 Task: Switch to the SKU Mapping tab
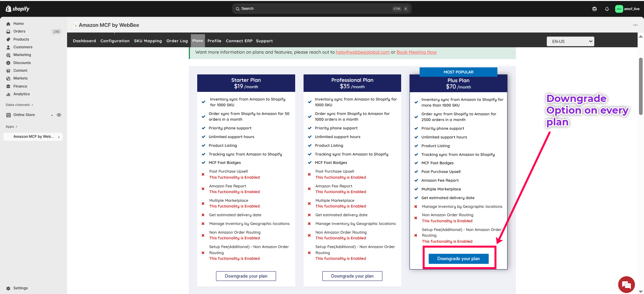click(x=148, y=41)
